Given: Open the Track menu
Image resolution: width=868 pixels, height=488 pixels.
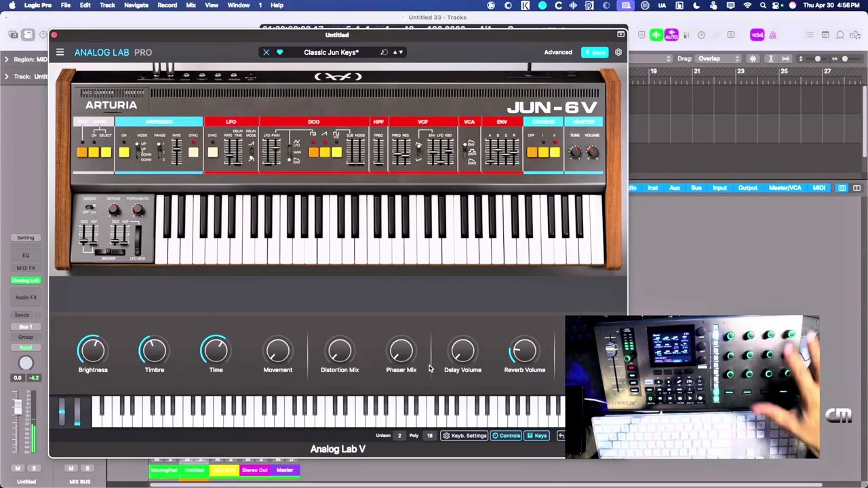Looking at the screenshot, I should (x=107, y=5).
